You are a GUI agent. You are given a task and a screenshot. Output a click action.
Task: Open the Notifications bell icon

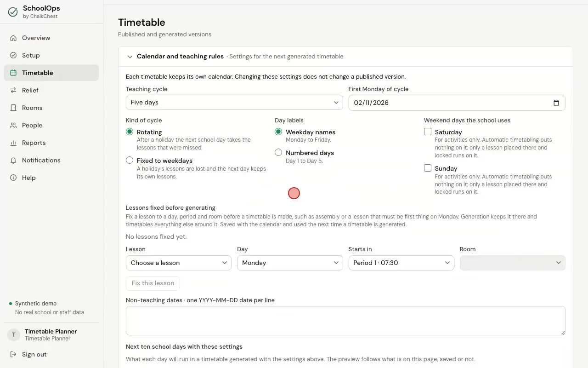tap(13, 160)
